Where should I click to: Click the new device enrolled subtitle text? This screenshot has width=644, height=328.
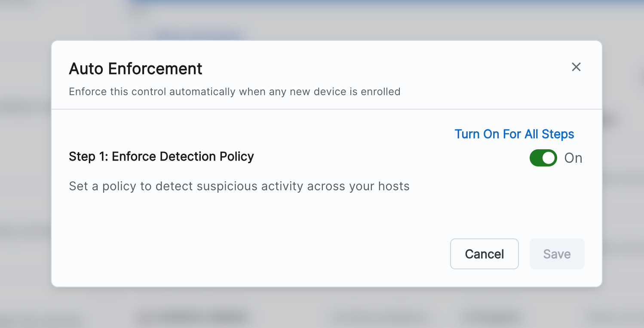pos(234,92)
